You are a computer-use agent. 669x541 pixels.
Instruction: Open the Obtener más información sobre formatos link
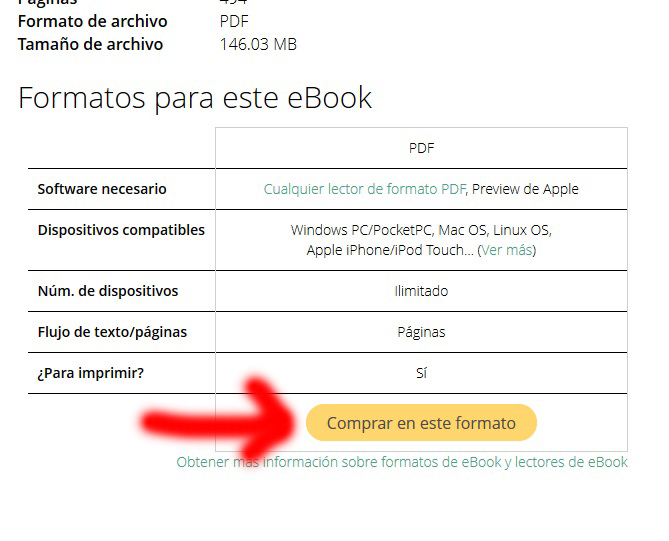[402, 462]
